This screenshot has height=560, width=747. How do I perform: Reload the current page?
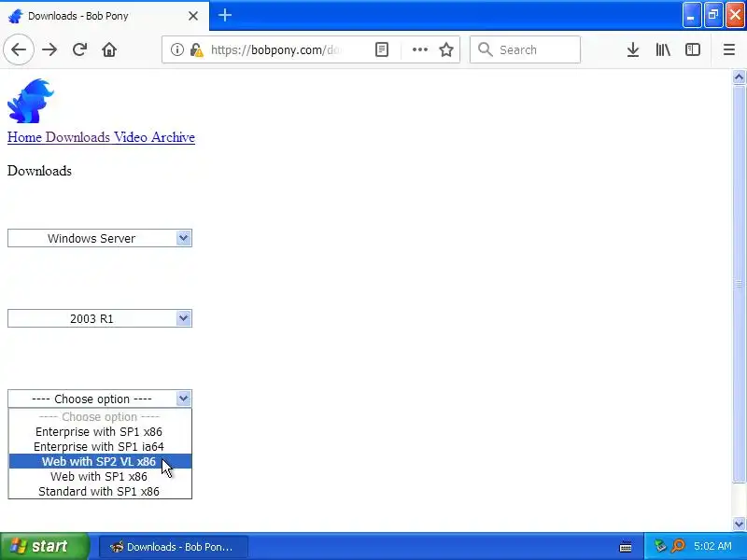pyautogui.click(x=79, y=49)
